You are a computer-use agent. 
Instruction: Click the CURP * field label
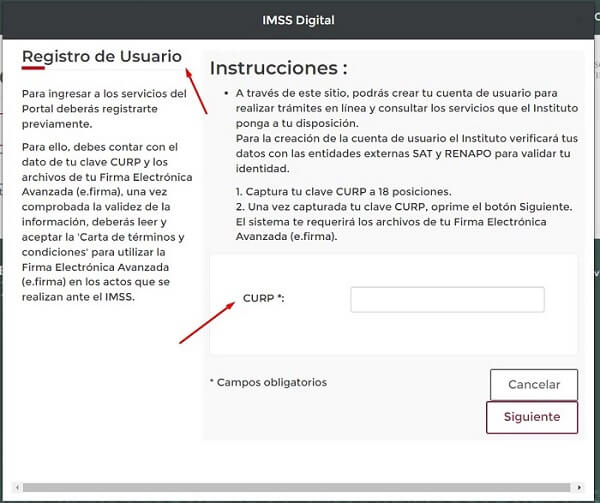coord(264,299)
